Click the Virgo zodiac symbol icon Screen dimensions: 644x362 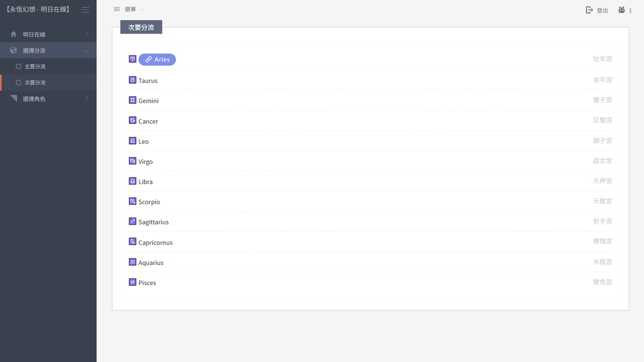coord(133,161)
